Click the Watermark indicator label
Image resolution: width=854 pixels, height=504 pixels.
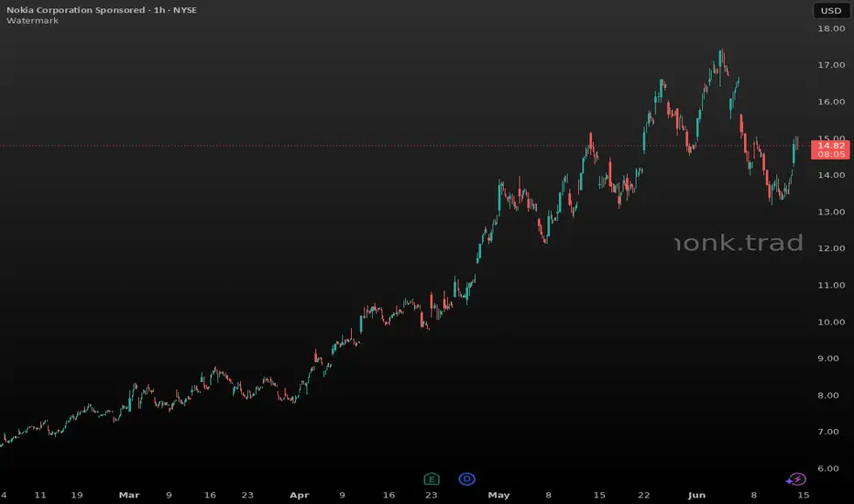tap(33, 21)
